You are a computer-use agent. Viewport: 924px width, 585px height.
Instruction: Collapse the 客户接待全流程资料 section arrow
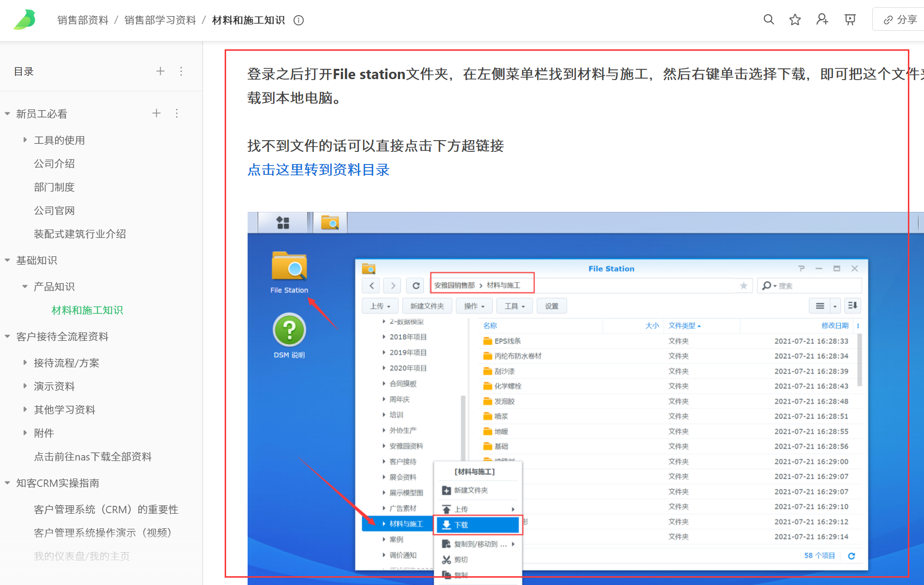click(x=7, y=336)
